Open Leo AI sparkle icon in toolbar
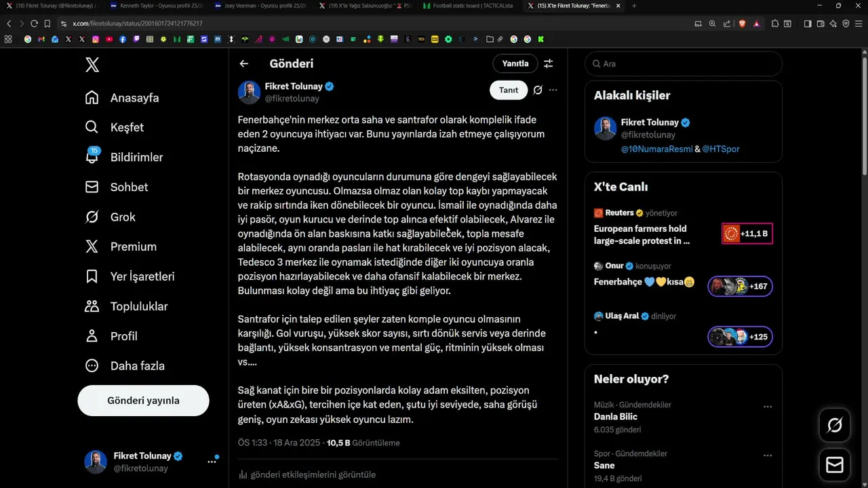Viewport: 868px width, 488px height. click(x=833, y=24)
